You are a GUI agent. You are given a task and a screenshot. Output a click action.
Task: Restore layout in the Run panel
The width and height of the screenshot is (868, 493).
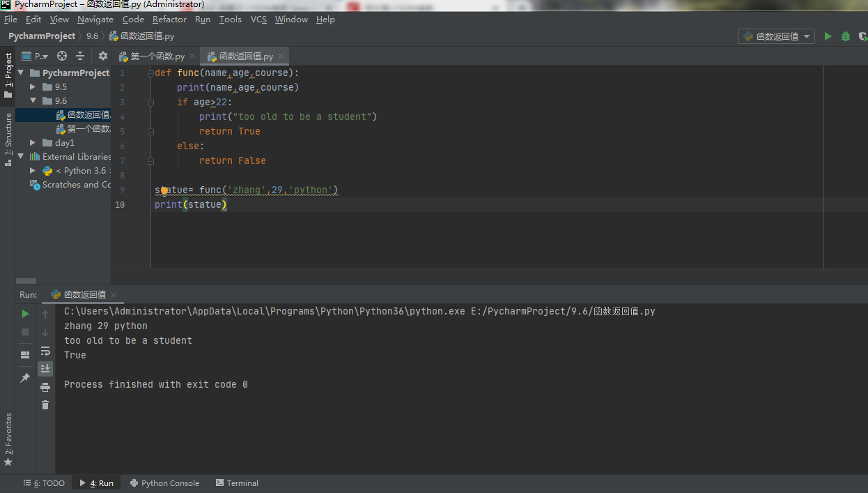25,355
